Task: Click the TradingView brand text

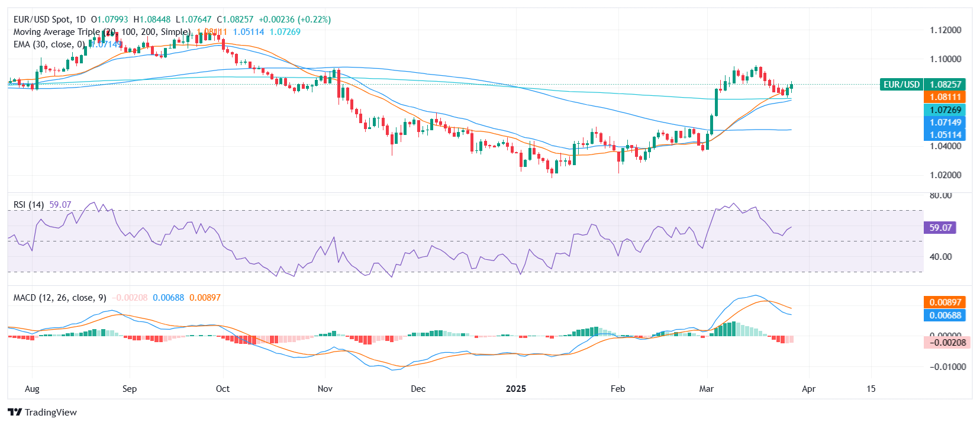Action: click(51, 412)
